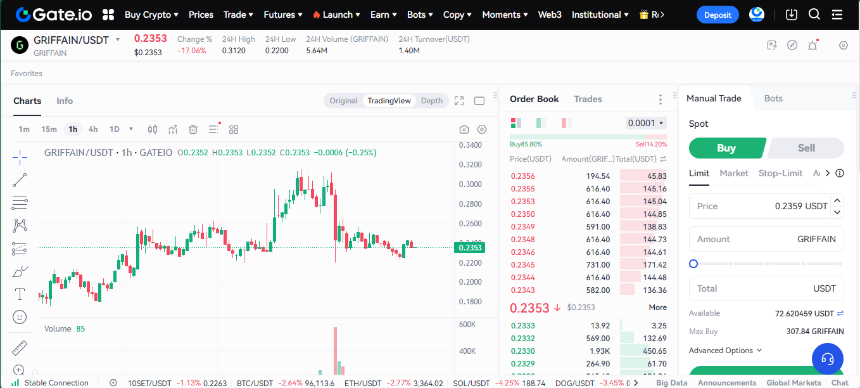The height and width of the screenshot is (388, 860).
Task: Open the Web3 link in header
Action: point(550,15)
